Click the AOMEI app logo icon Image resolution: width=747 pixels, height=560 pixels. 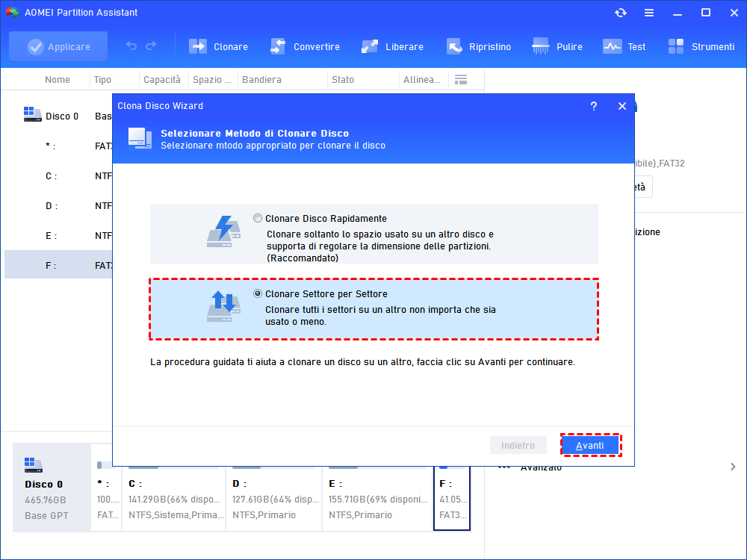coord(12,13)
